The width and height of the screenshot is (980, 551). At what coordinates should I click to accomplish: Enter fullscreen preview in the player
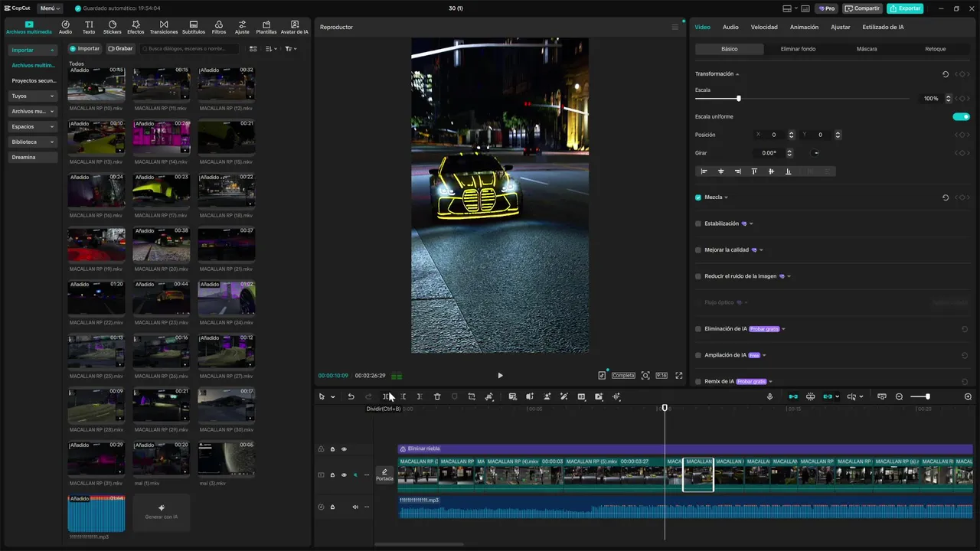click(x=678, y=376)
